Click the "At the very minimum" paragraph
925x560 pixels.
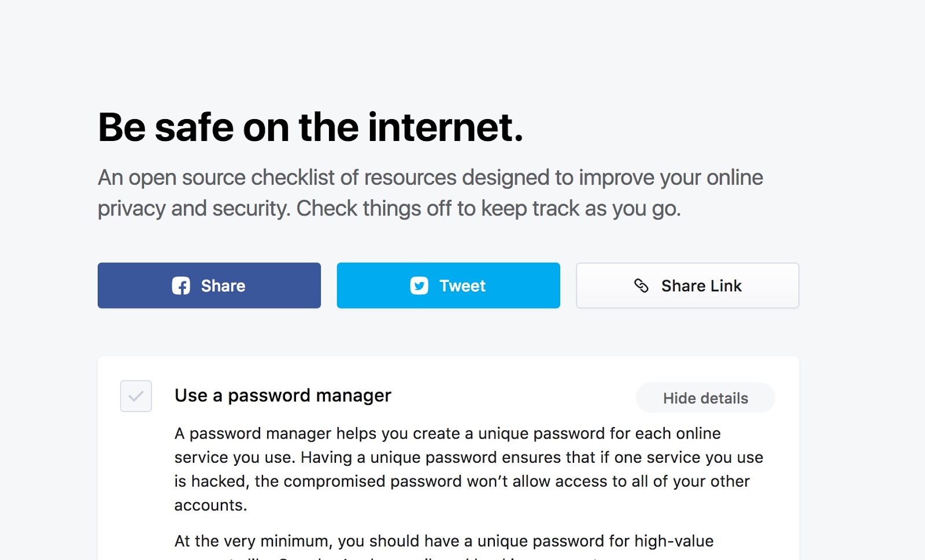[444, 541]
